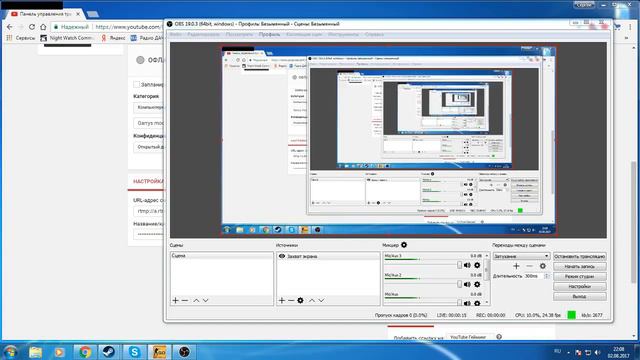Open Skype from the taskbar
This screenshot has height=360, width=640.
tap(134, 352)
